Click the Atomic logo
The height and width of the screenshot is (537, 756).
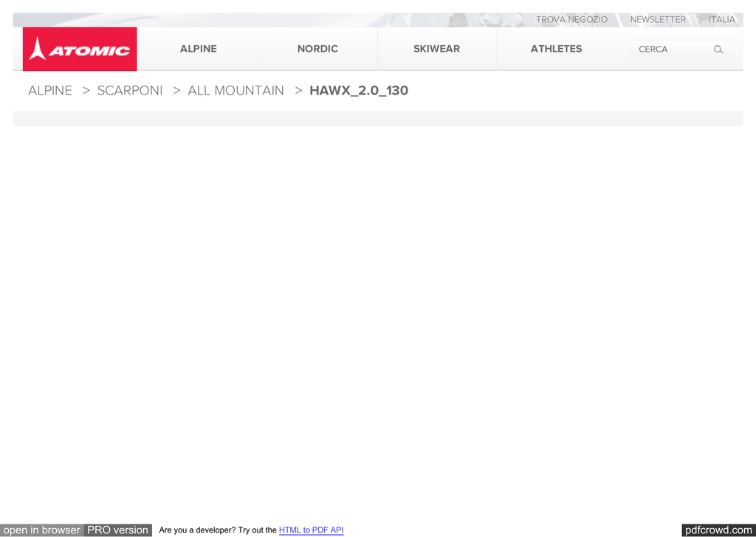[80, 49]
